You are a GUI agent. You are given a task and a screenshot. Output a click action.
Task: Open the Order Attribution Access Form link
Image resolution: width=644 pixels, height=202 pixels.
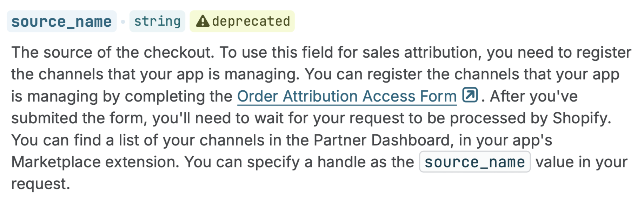[x=347, y=96]
